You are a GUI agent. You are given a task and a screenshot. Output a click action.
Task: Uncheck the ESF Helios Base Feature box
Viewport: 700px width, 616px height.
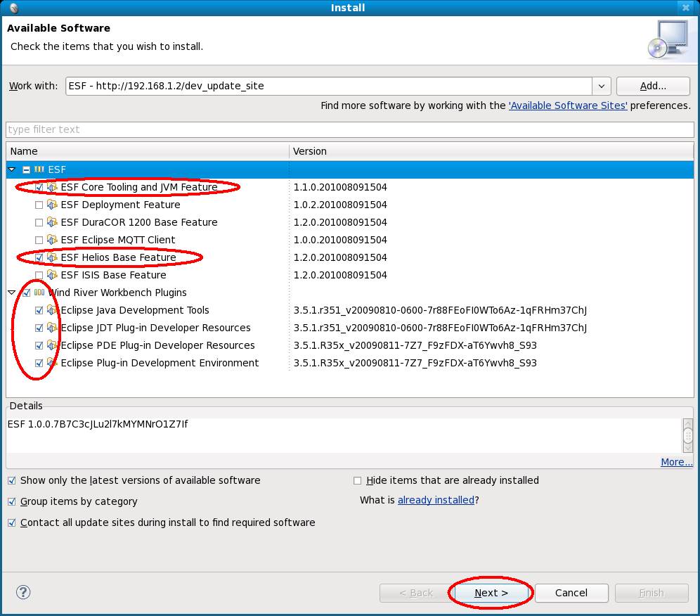click(39, 258)
